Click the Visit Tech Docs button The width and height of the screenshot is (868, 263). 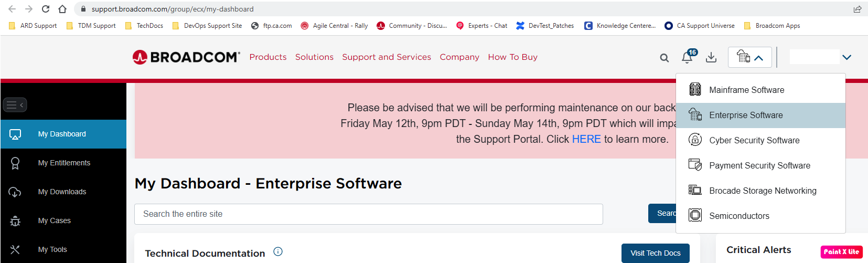pos(656,253)
